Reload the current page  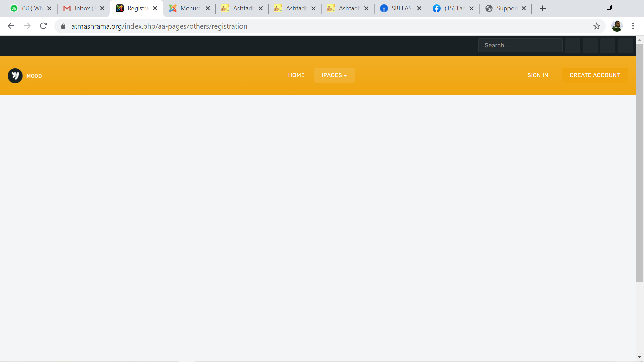(43, 26)
